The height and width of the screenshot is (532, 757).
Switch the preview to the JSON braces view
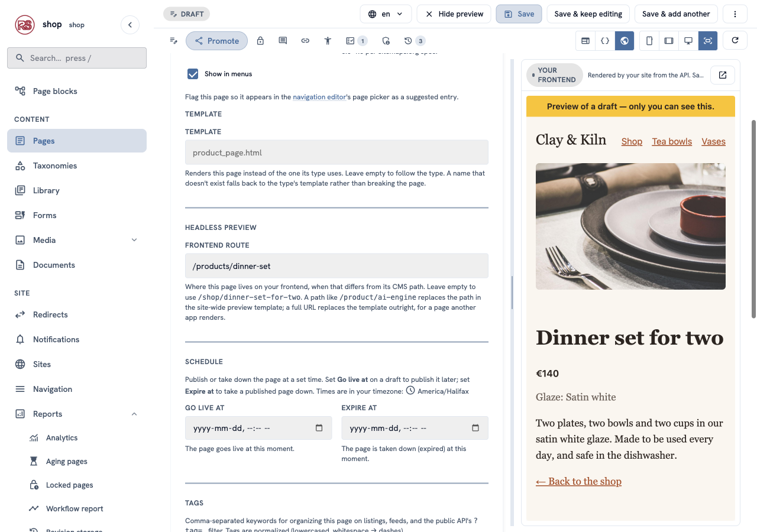point(604,41)
